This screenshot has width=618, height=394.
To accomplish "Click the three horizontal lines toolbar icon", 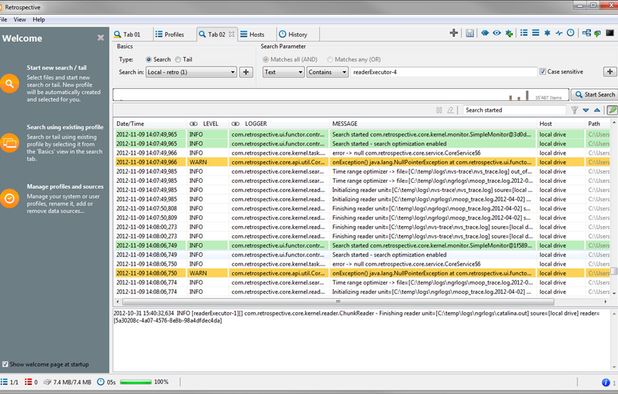I will 536,33.
